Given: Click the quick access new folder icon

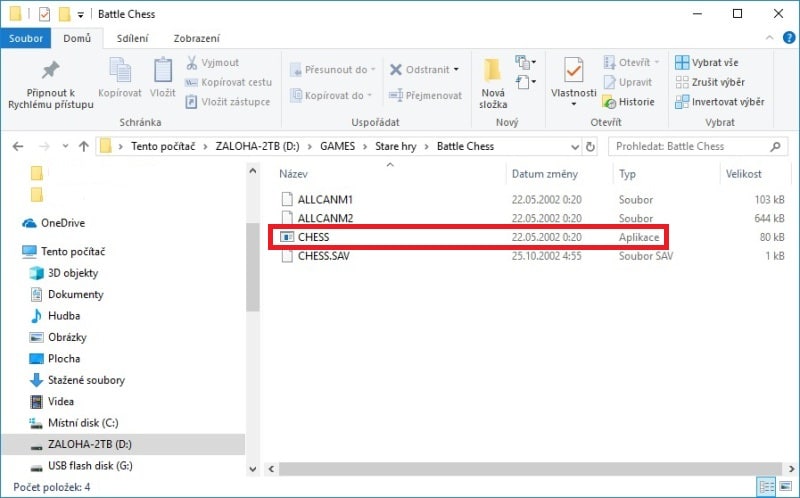Looking at the screenshot, I should 64,14.
